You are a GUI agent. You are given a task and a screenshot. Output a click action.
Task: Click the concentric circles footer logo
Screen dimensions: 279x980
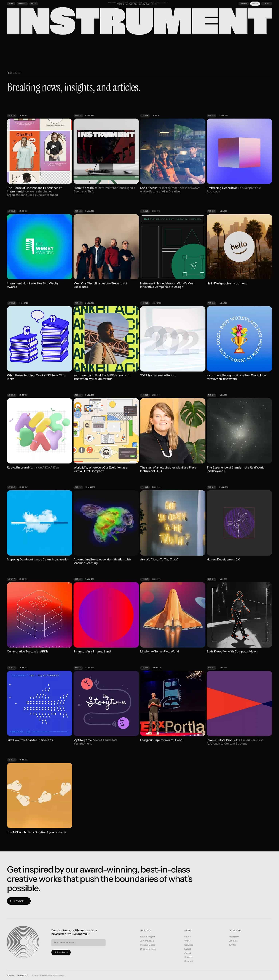(23, 942)
